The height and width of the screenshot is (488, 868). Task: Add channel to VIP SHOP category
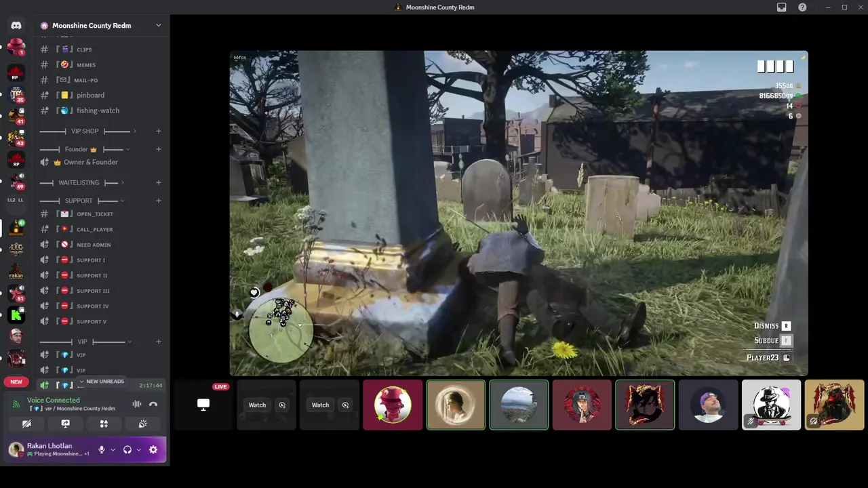pyautogui.click(x=159, y=131)
